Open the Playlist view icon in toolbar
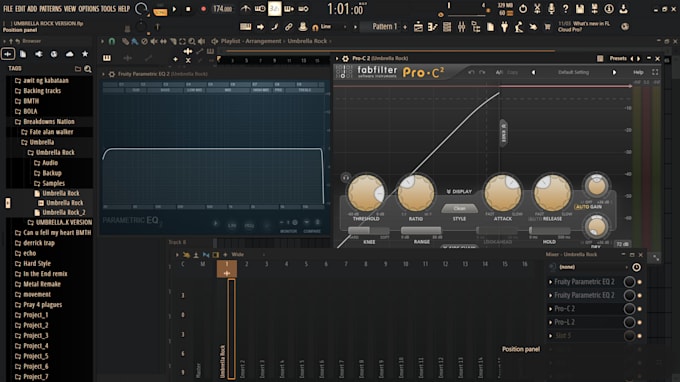This screenshot has height=382, width=680. coord(418,27)
